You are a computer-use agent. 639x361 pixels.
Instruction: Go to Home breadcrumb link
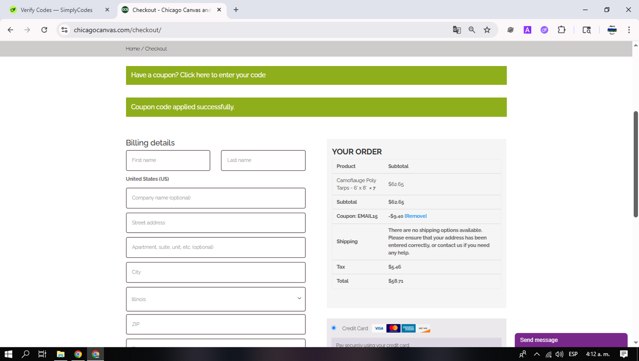tap(132, 48)
